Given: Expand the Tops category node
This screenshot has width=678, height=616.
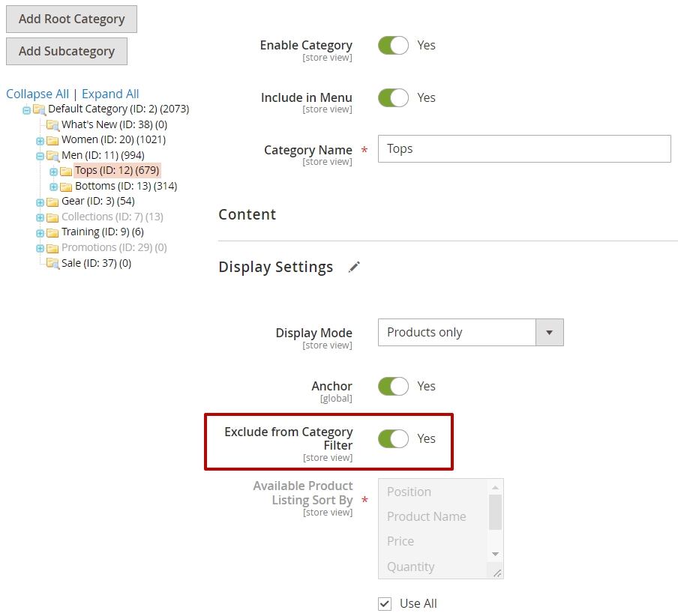Looking at the screenshot, I should (x=53, y=172).
